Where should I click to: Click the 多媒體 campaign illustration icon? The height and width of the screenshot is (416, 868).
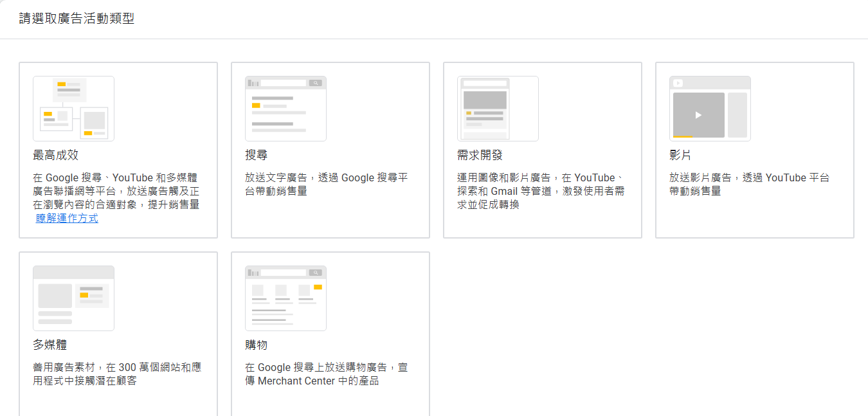click(73, 298)
